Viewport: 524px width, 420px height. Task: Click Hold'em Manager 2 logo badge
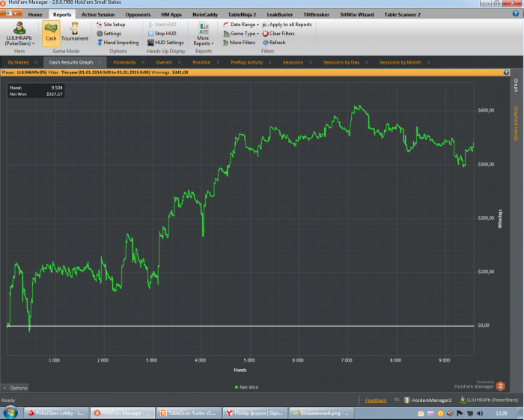click(x=500, y=386)
